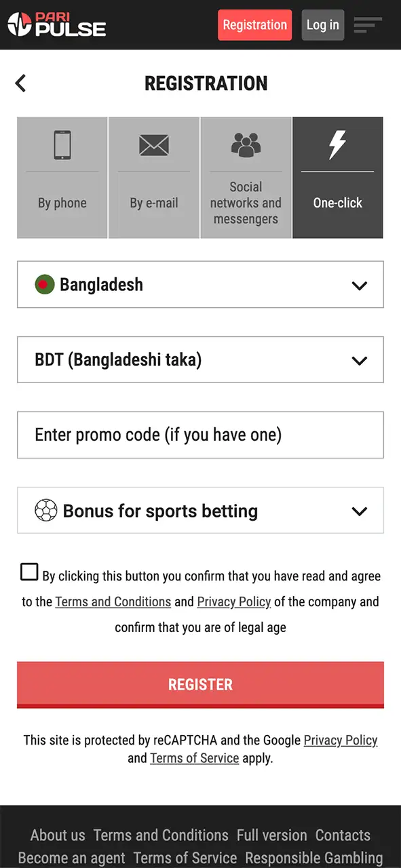Click the envelope icon for e-mail registration
This screenshot has height=868, width=401.
[154, 144]
